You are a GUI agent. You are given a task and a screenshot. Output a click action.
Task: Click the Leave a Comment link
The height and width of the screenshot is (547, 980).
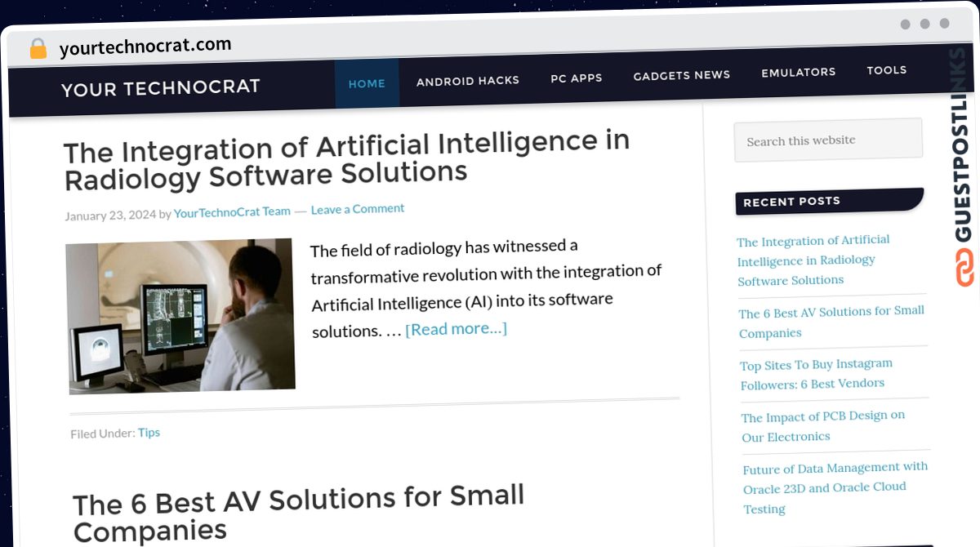pos(358,209)
